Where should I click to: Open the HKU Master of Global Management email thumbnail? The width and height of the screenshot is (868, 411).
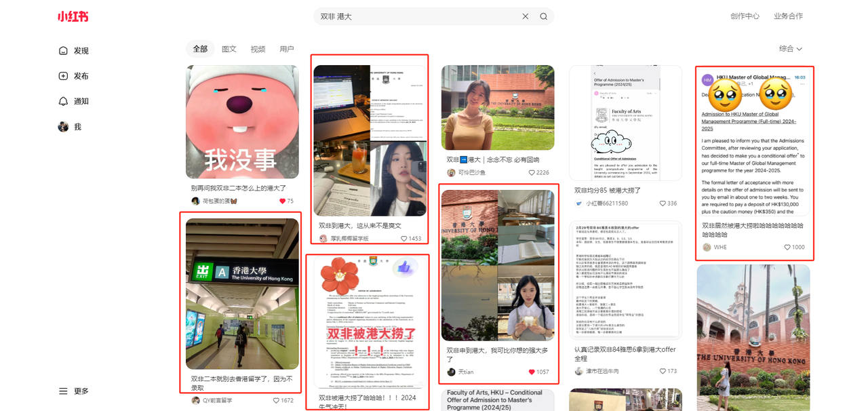click(753, 141)
